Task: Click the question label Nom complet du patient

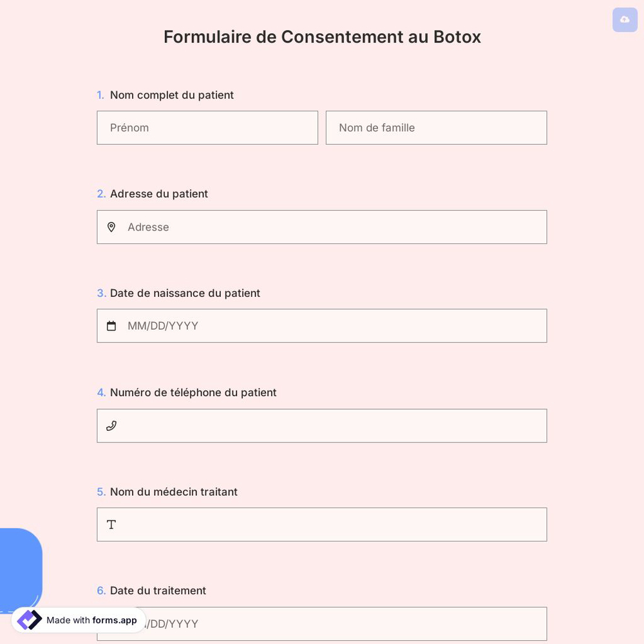Action: 171,95
